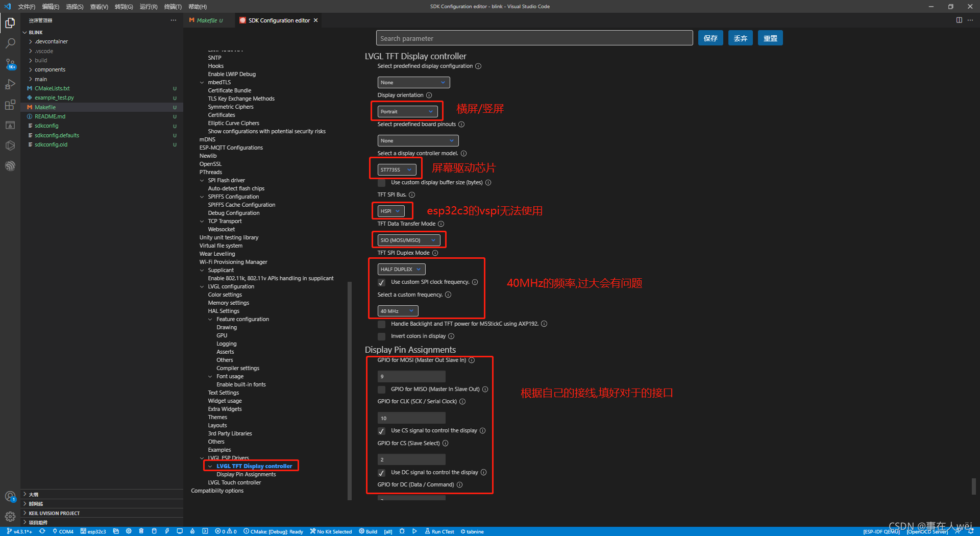Click ESP-IDF SDK config gear in status bar

click(x=129, y=531)
